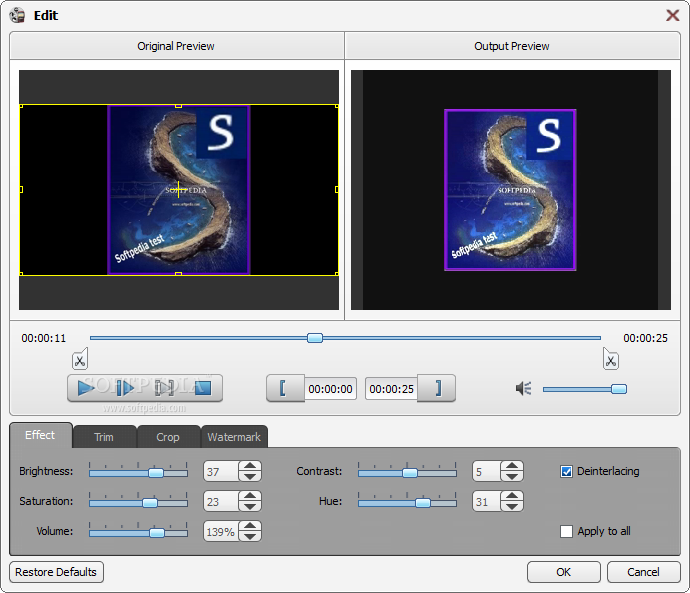Open the Trim tab
The width and height of the screenshot is (690, 593).
click(104, 437)
